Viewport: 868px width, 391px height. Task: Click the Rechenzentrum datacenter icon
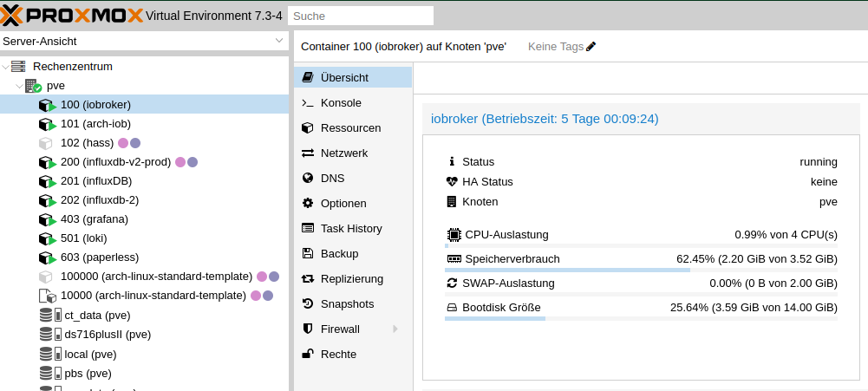pos(18,67)
